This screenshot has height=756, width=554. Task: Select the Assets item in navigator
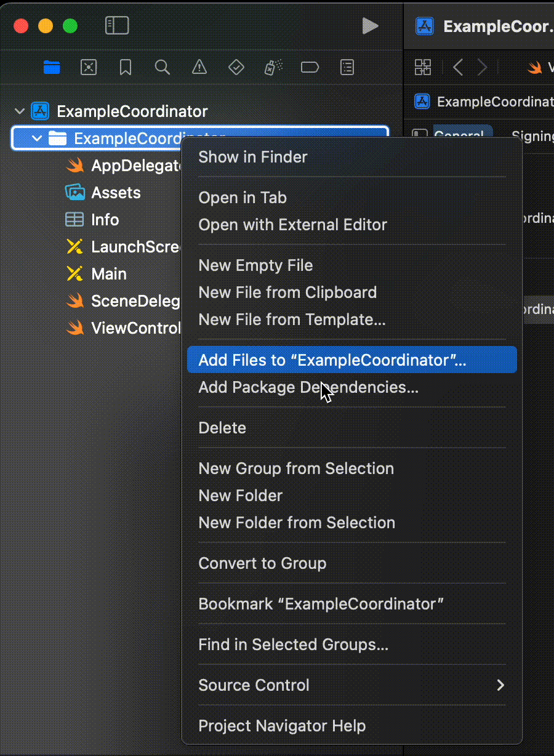(116, 193)
